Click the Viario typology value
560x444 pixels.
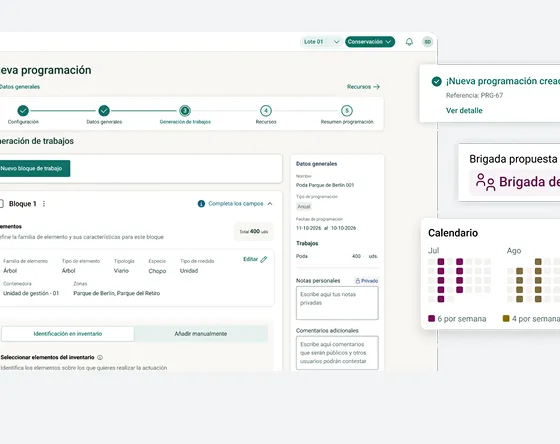coord(121,271)
